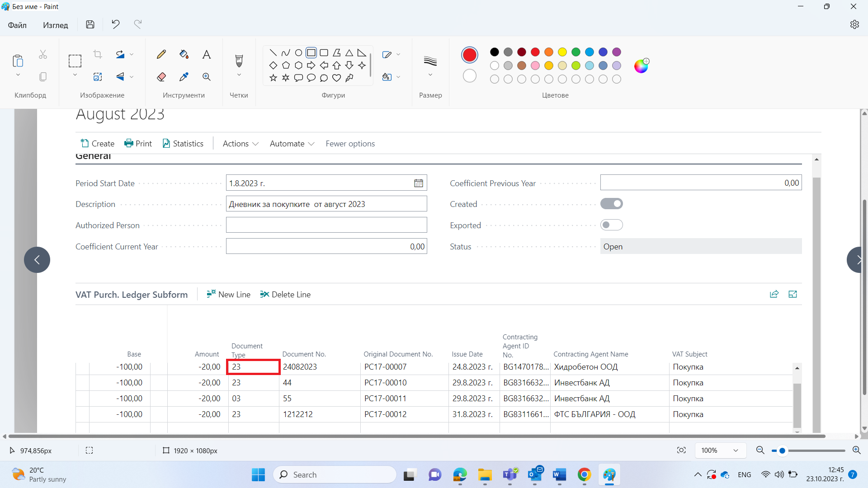The width and height of the screenshot is (868, 488).
Task: Click the share/export icon next to subform
Action: click(x=774, y=294)
